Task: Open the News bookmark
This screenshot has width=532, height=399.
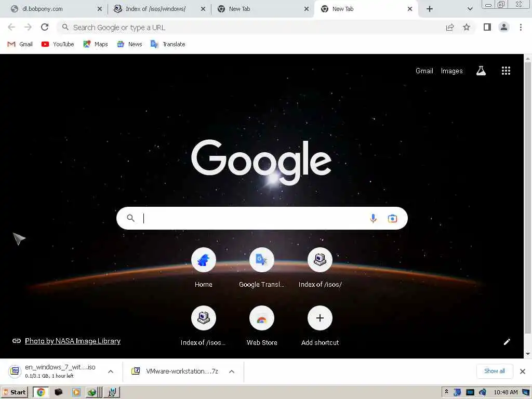Action: tap(129, 44)
